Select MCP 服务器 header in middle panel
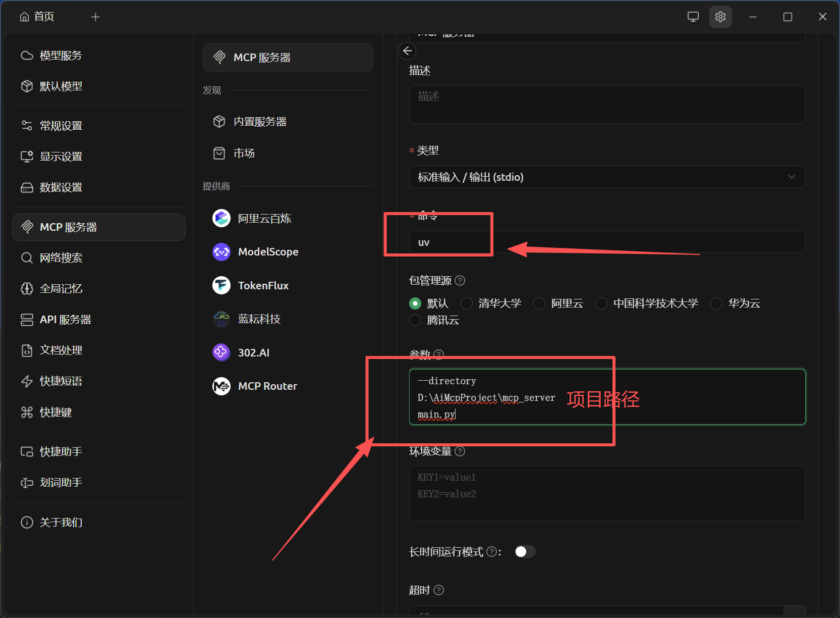The height and width of the screenshot is (618, 840). coord(288,58)
